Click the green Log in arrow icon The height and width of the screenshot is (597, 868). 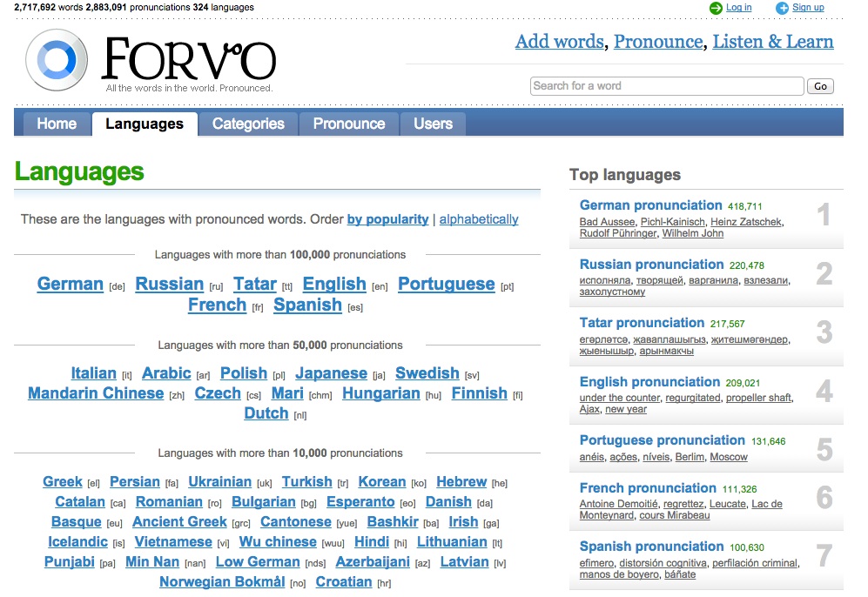pyautogui.click(x=716, y=8)
